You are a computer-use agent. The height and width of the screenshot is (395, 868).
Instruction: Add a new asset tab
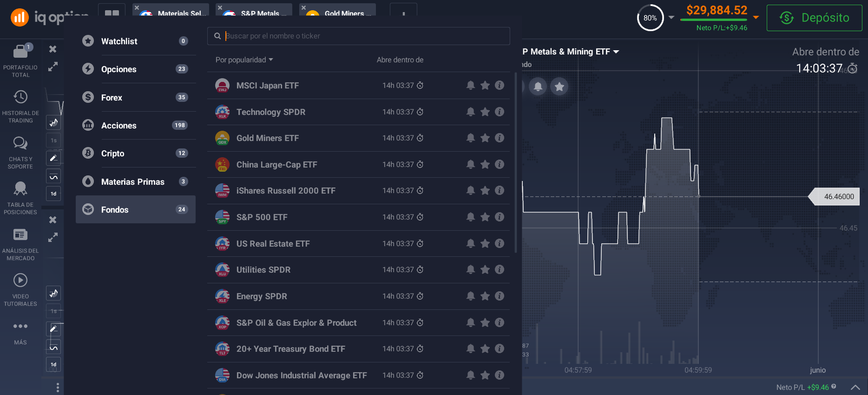point(403,12)
